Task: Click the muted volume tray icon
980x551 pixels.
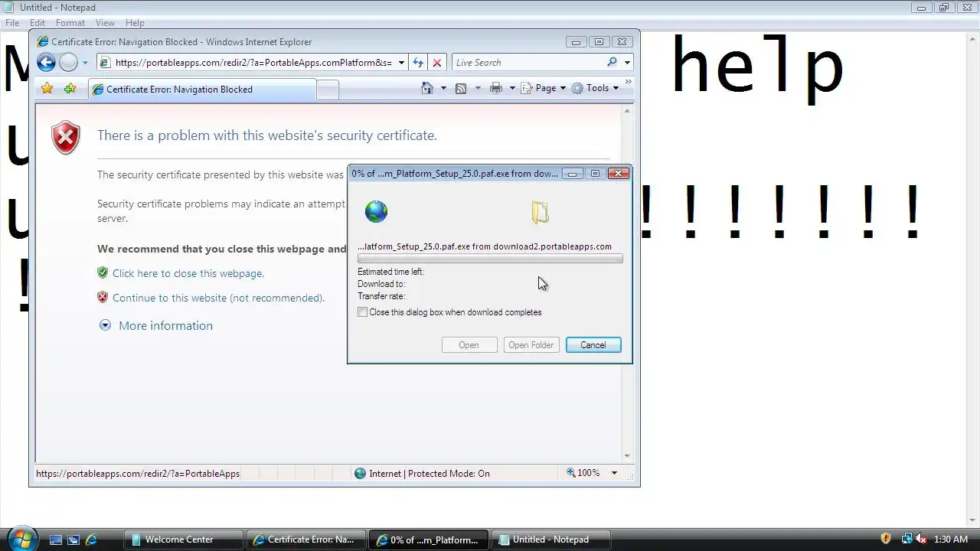Action: pyautogui.click(x=921, y=540)
